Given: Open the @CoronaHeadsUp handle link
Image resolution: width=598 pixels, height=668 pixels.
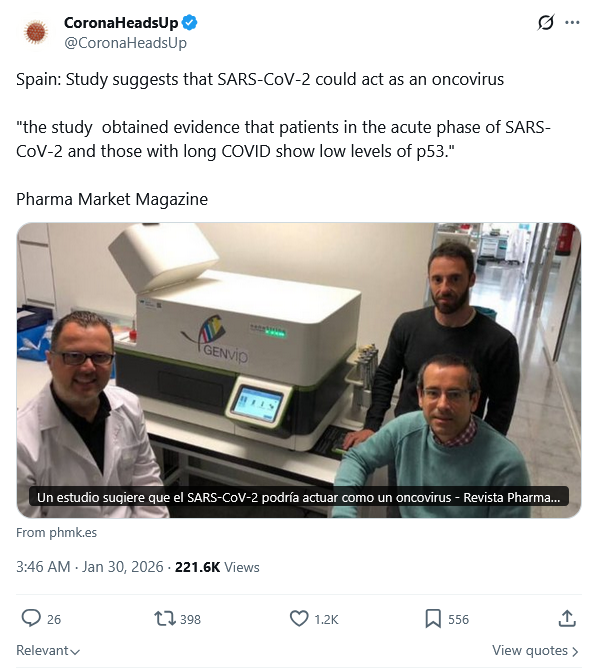Looking at the screenshot, I should click(125, 43).
